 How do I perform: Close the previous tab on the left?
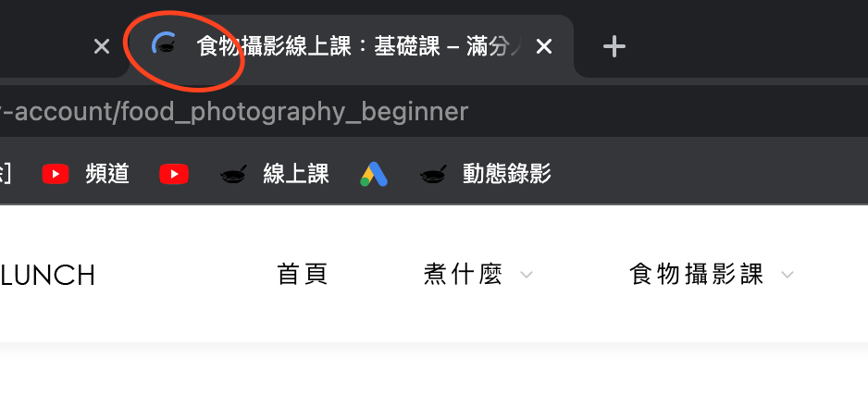tap(101, 47)
